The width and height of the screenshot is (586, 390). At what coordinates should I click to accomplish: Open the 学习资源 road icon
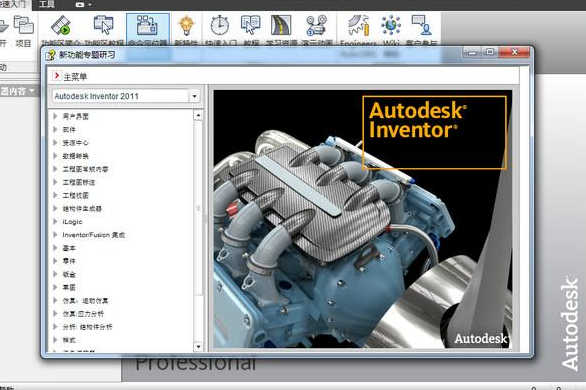pos(281,26)
